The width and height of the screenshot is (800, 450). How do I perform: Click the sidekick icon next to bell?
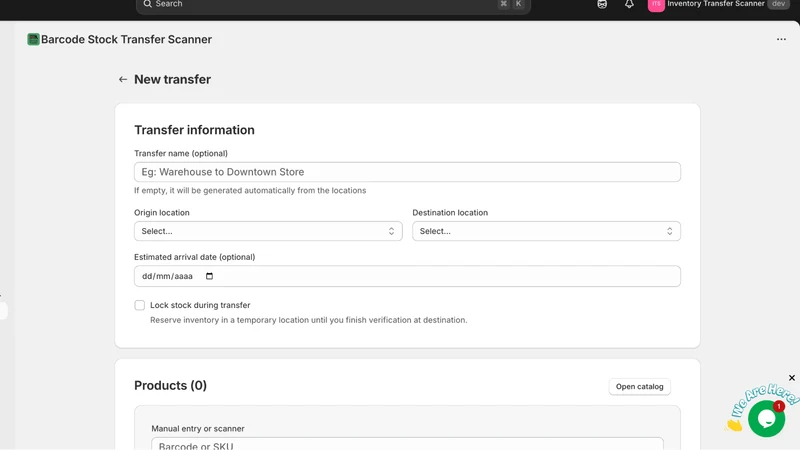pos(602,4)
